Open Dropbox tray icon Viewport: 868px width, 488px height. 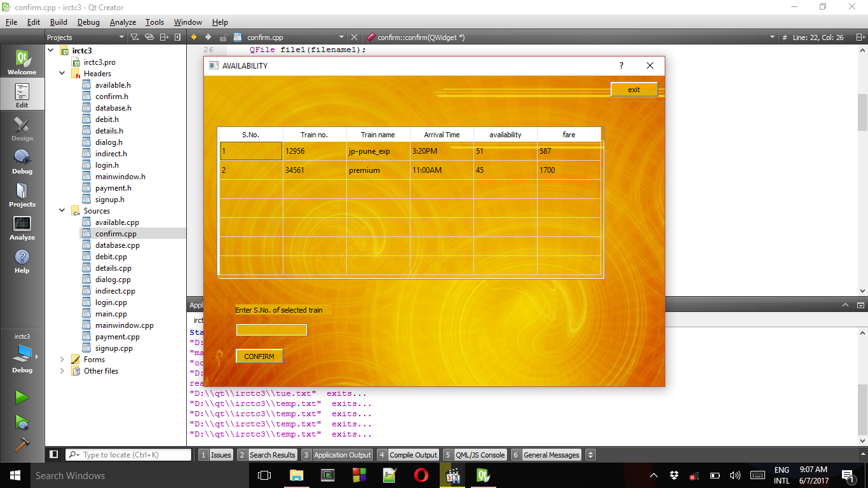coord(674,475)
